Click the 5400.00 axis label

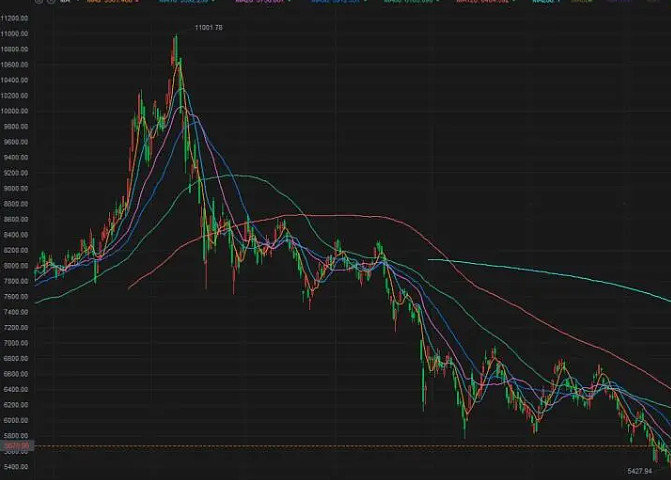pos(16,467)
